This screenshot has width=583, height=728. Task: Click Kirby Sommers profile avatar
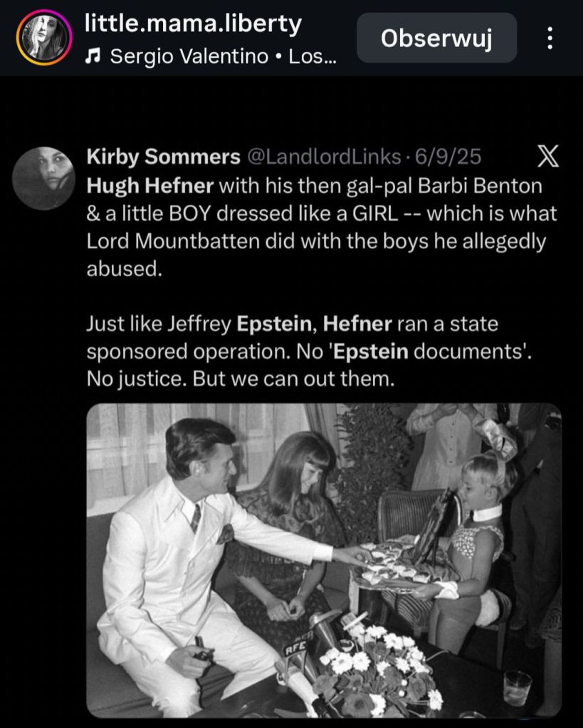[x=43, y=179]
